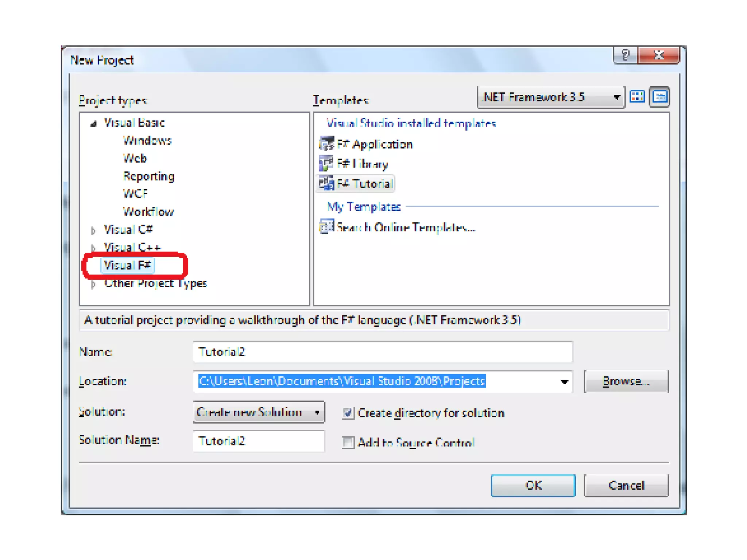Select the F# Tutorial template icon
The height and width of the screenshot is (560, 747).
pyautogui.click(x=326, y=183)
